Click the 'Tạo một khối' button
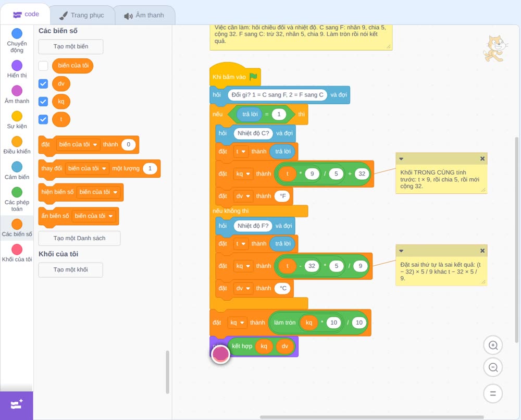The height and width of the screenshot is (420, 521). pos(71,270)
